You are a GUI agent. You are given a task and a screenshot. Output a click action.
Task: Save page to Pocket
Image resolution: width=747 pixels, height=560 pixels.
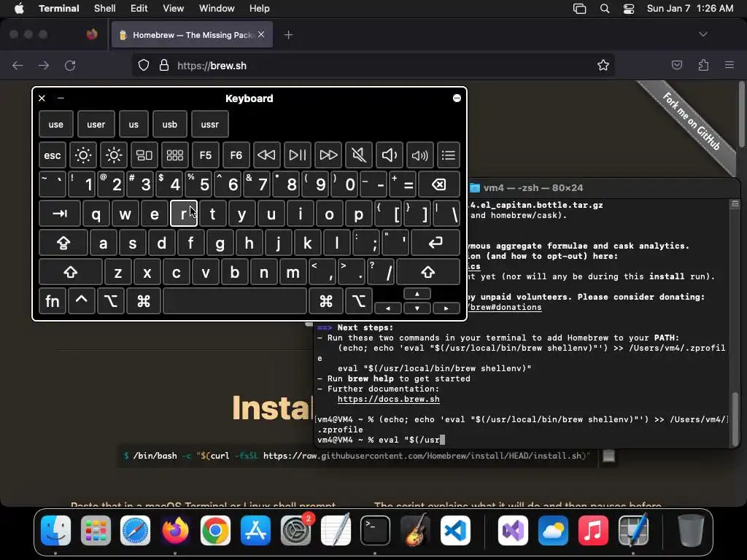coord(677,66)
